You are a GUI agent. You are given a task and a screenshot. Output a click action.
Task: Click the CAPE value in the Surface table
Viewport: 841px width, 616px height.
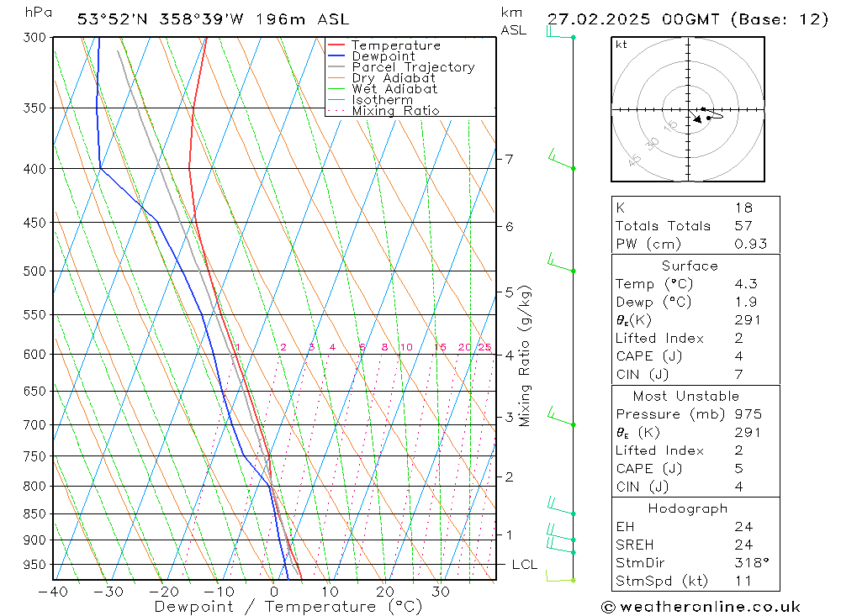click(739, 356)
